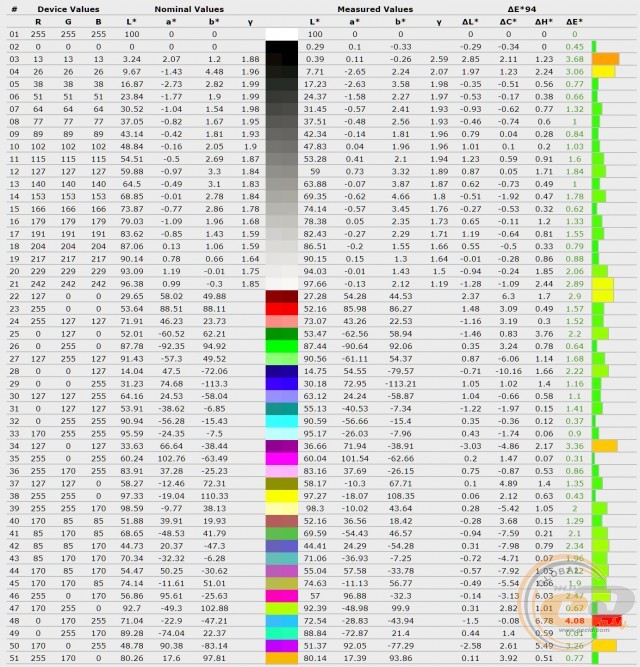Image resolution: width=640 pixels, height=667 pixels.
Task: Click measured b* value '108.35'
Action: (401, 496)
